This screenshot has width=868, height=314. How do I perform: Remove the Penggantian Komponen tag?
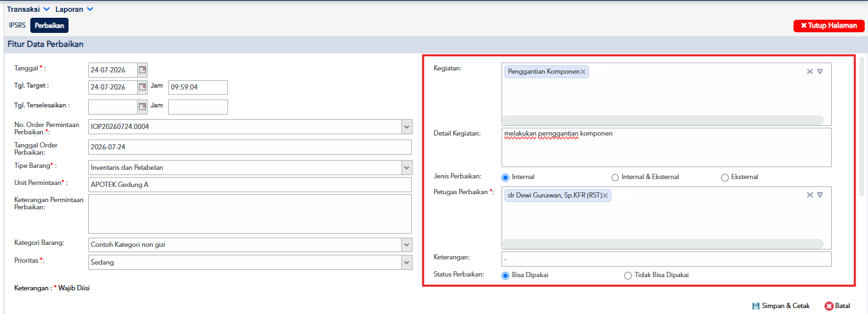[583, 72]
